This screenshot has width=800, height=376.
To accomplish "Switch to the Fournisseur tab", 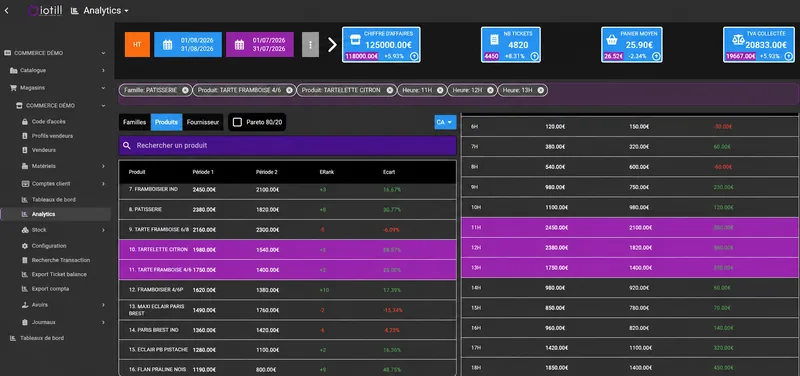I will pos(203,122).
